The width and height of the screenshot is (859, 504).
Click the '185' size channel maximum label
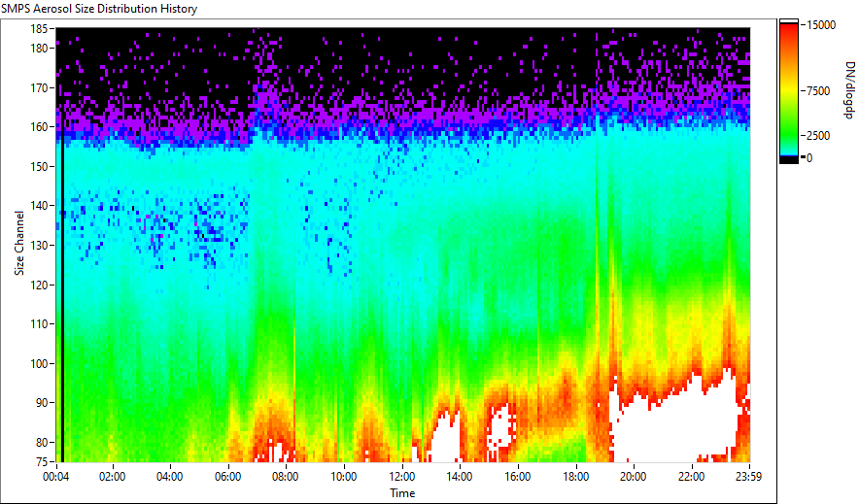[x=40, y=29]
